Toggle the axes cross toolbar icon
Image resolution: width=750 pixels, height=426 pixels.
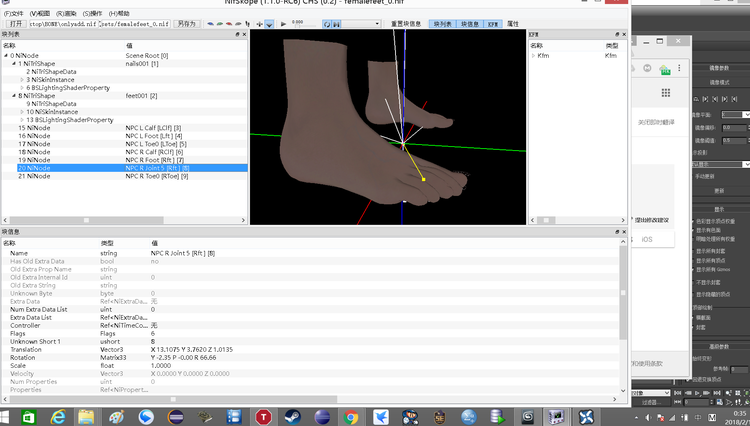259,24
